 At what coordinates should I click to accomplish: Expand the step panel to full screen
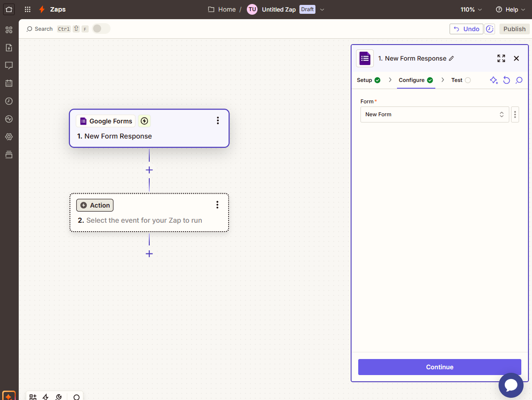pos(501,58)
